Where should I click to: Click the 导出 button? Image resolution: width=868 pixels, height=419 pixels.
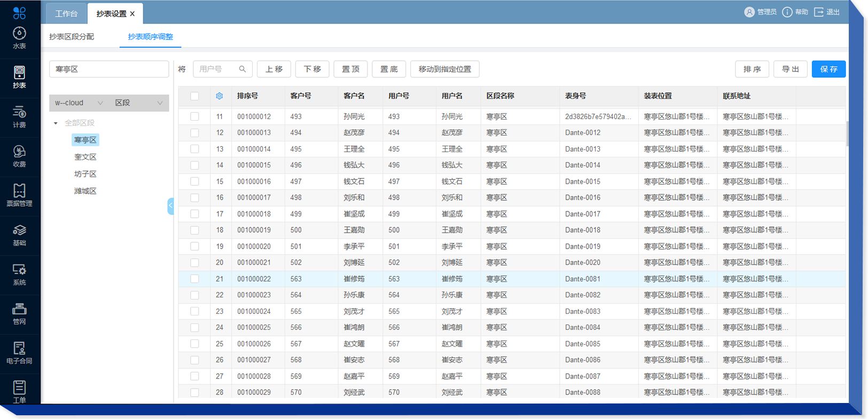click(x=791, y=69)
